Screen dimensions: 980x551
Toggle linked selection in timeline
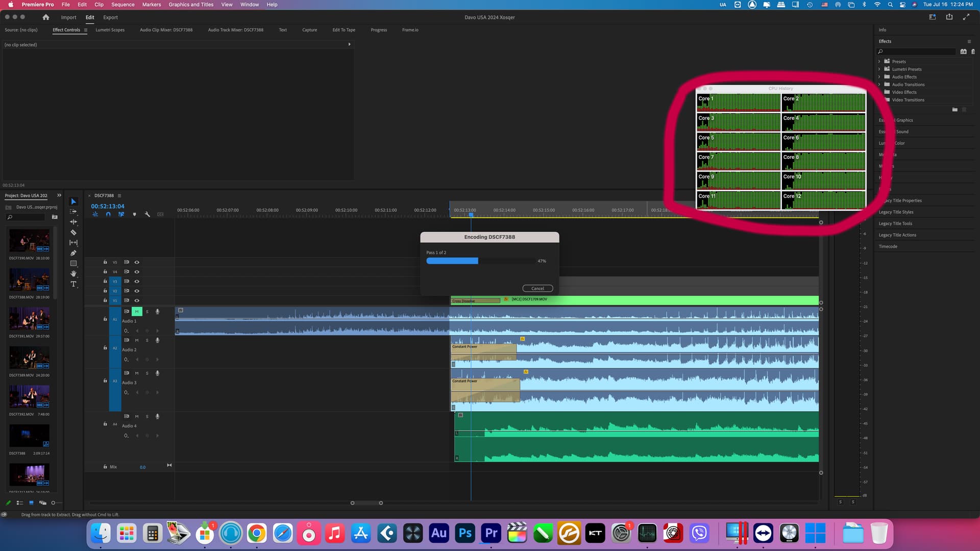121,214
